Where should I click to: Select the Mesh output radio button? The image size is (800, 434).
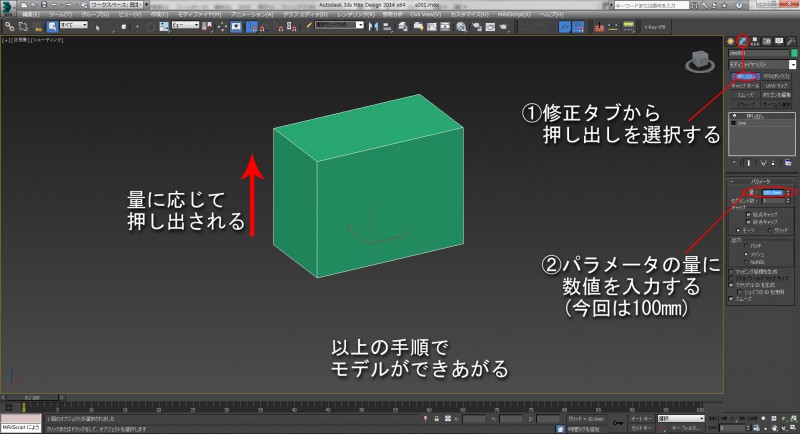pos(746,254)
